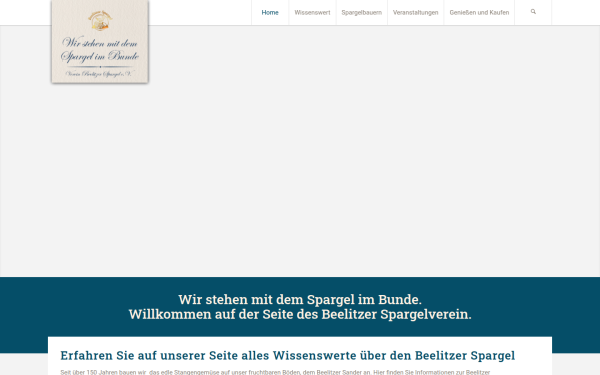Screen dimensions: 600x375
Task: Open Genießen und Kaufen menu
Action: click(479, 13)
